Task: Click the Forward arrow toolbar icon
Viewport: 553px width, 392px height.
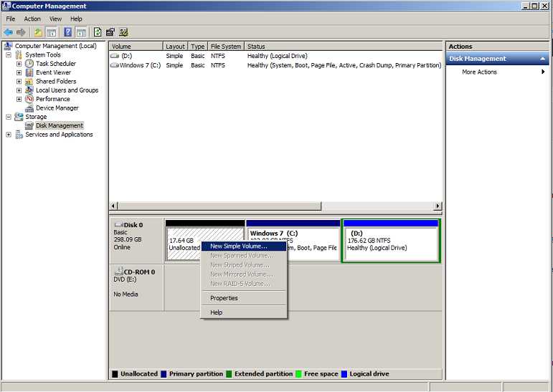Action: click(x=22, y=32)
